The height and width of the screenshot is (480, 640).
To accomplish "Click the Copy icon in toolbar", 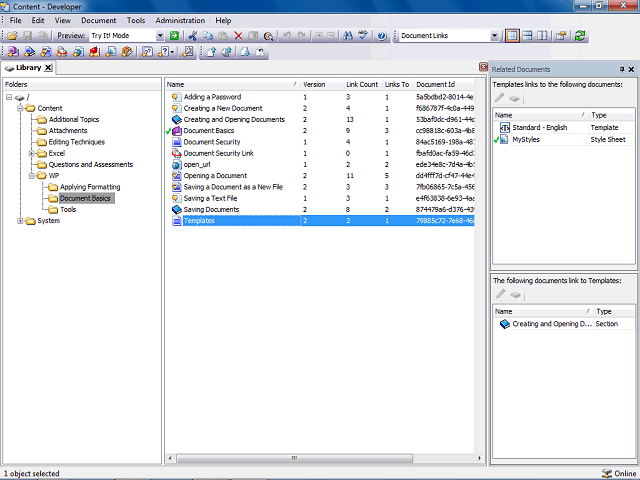I will pos(208,36).
